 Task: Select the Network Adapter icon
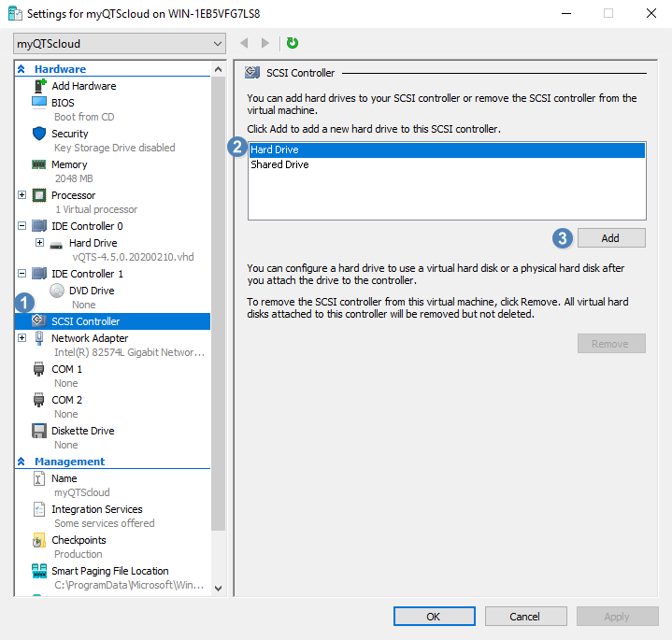click(x=39, y=338)
